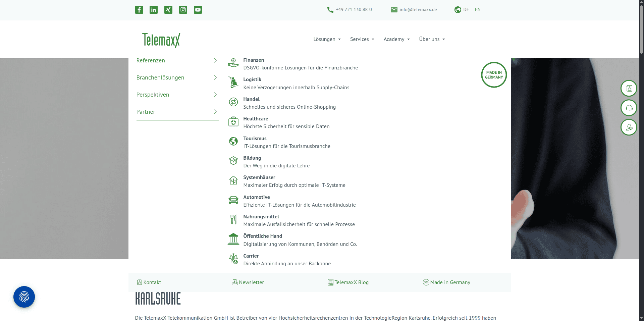Expand the Partner submenu
This screenshot has height=321, width=644.
[177, 112]
